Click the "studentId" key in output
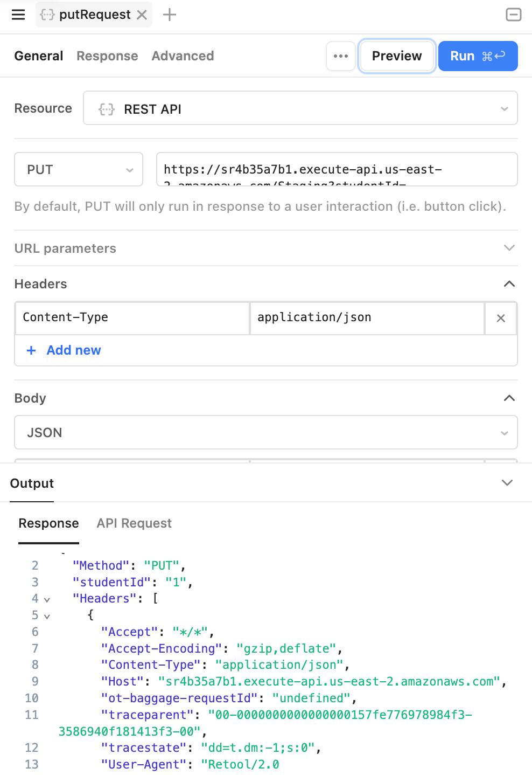The width and height of the screenshot is (532, 775). click(x=112, y=582)
